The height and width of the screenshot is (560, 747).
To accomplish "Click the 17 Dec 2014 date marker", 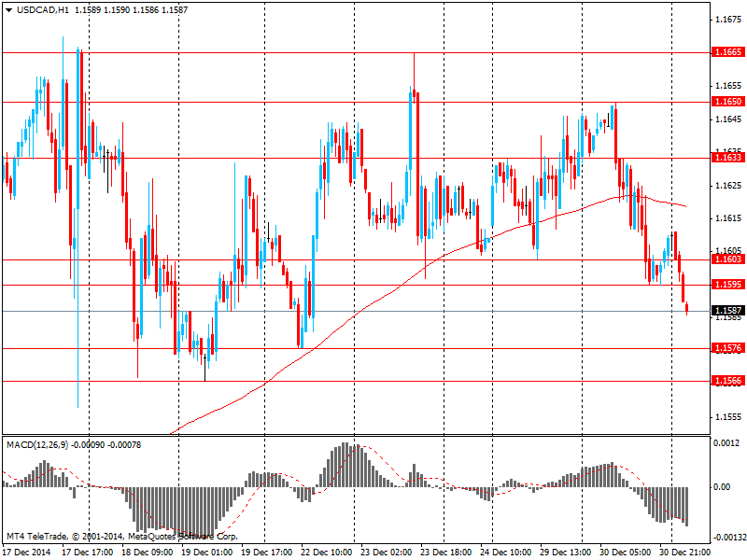I will [27, 553].
